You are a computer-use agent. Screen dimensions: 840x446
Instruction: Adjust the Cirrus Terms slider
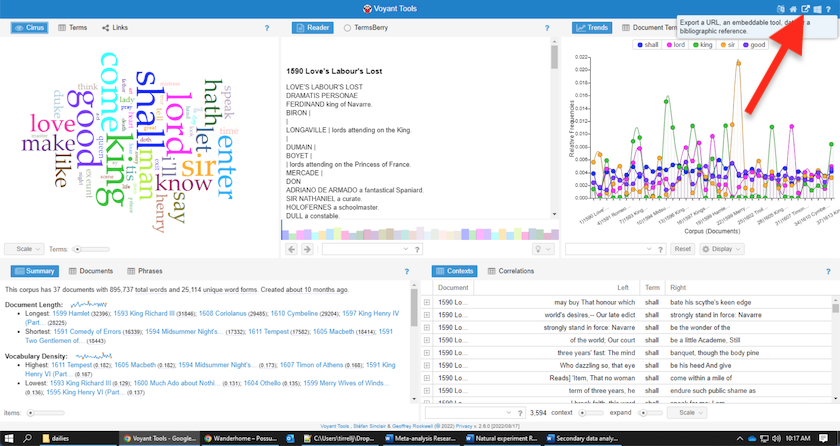click(90, 249)
